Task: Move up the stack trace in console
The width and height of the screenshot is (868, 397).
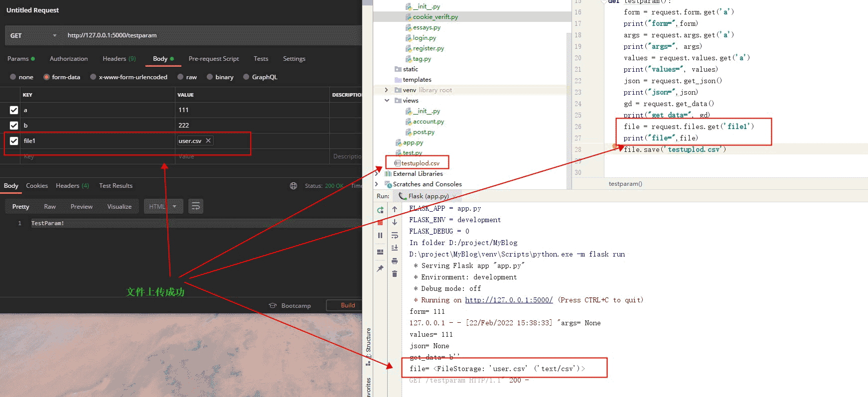Action: 395,209
